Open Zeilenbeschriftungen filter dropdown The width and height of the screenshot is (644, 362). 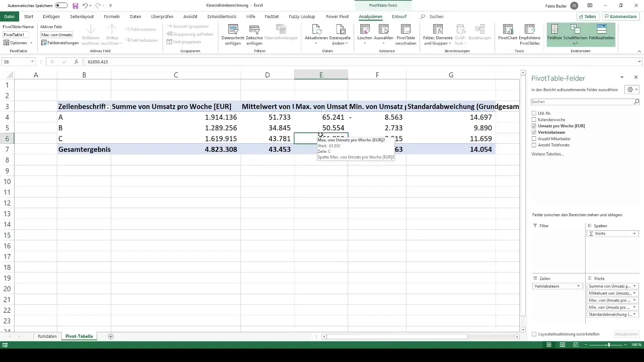click(x=107, y=107)
